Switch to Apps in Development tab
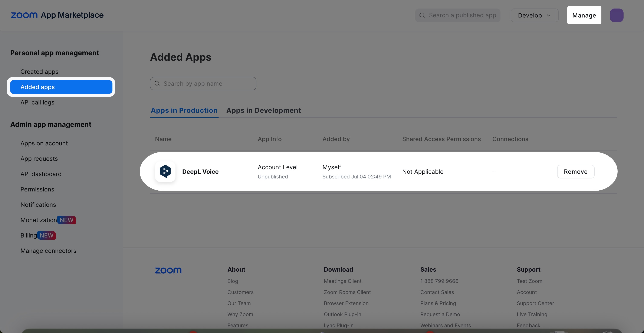Viewport: 644px width, 333px height. point(263,110)
